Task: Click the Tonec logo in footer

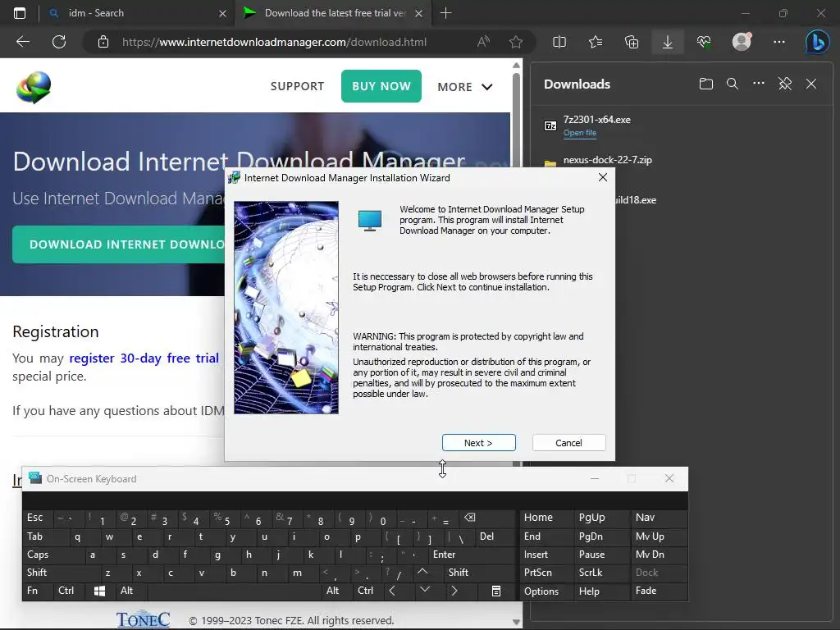Action: tap(143, 619)
